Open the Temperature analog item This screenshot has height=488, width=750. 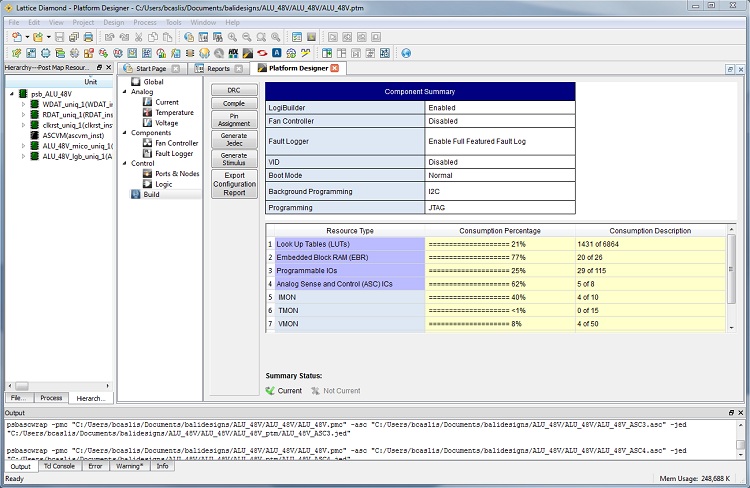174,113
